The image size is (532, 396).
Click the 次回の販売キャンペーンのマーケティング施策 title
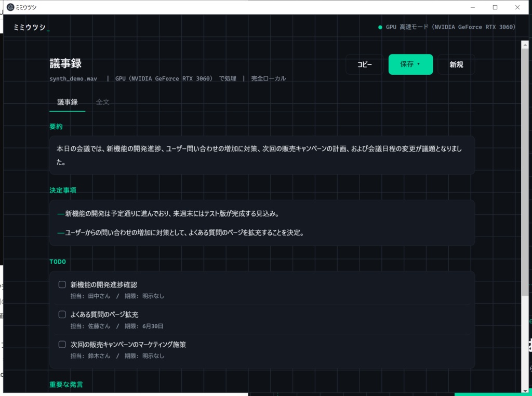128,345
